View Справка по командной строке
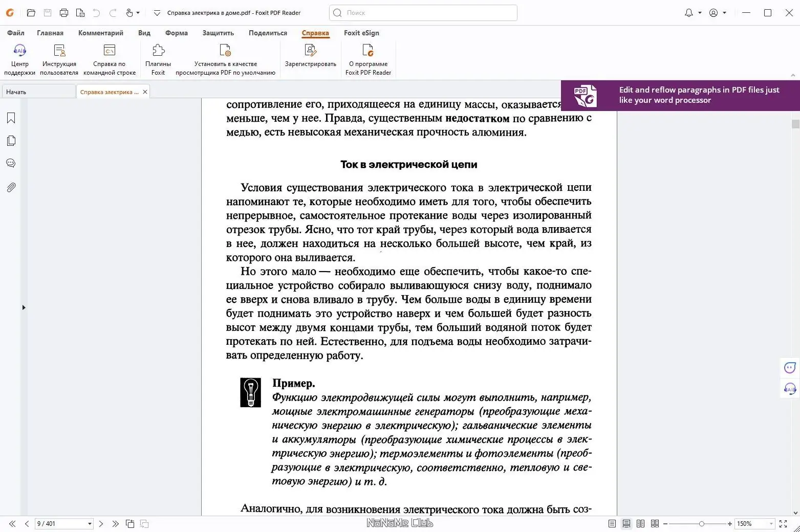The width and height of the screenshot is (800, 532). (109, 57)
